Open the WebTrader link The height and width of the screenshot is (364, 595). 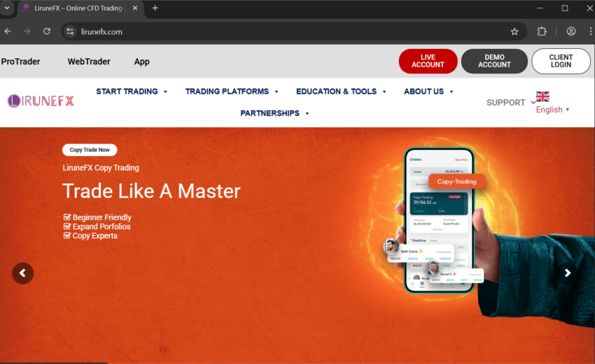pos(89,62)
